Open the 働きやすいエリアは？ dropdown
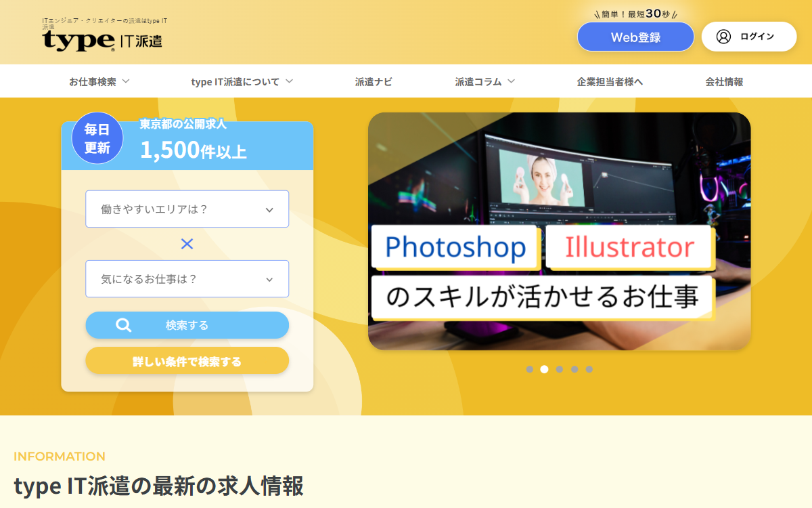This screenshot has height=508, width=812. coord(187,209)
